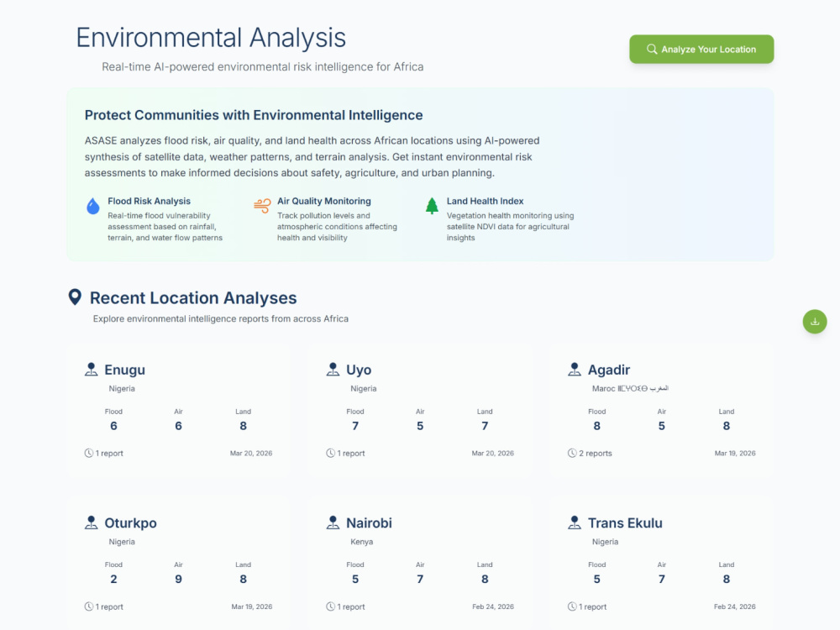
Task: Click the orange Air Quality wind icon
Action: [262, 206]
